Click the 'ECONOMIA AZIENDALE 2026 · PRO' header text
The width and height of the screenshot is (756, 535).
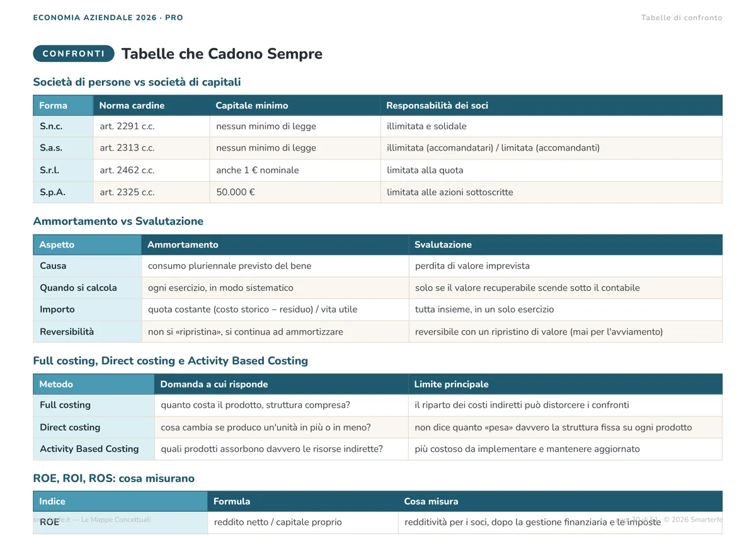click(x=108, y=18)
